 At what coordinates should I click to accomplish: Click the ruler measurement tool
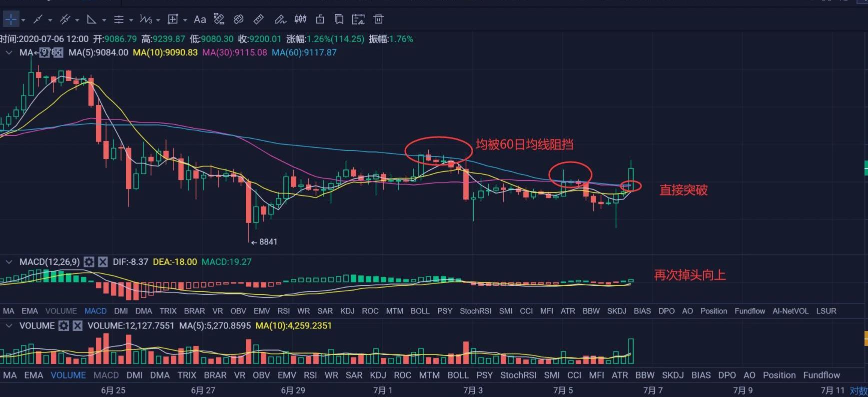(x=258, y=19)
